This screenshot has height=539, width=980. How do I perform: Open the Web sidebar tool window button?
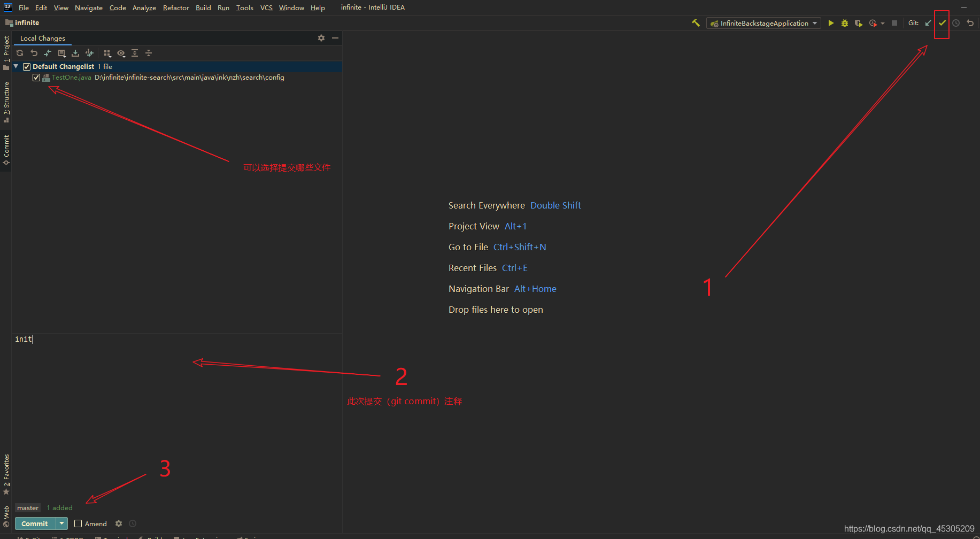[6, 515]
